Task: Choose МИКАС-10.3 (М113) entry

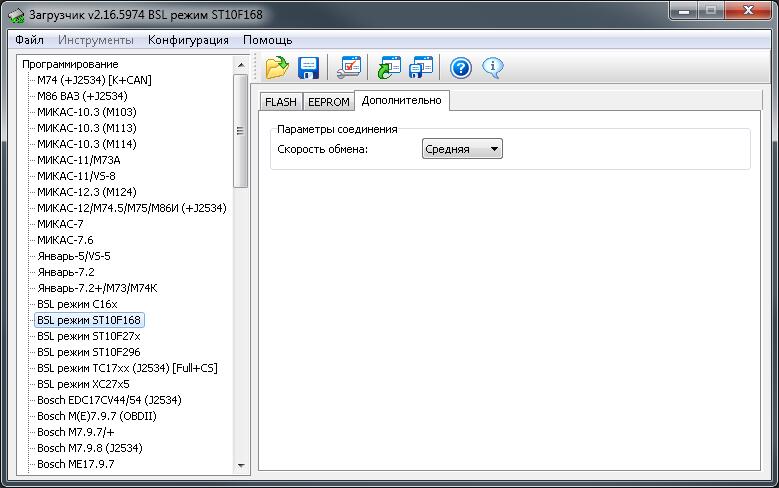Action: click(86, 128)
